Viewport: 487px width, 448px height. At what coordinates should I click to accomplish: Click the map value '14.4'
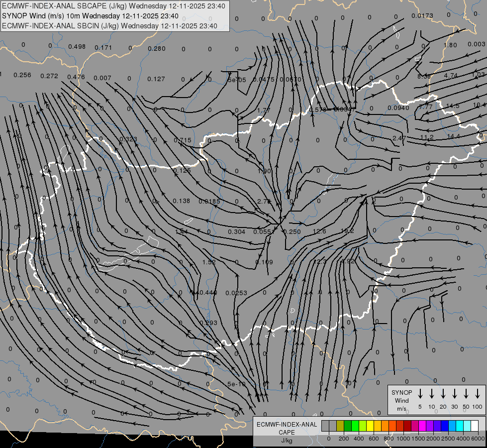coord(454,136)
